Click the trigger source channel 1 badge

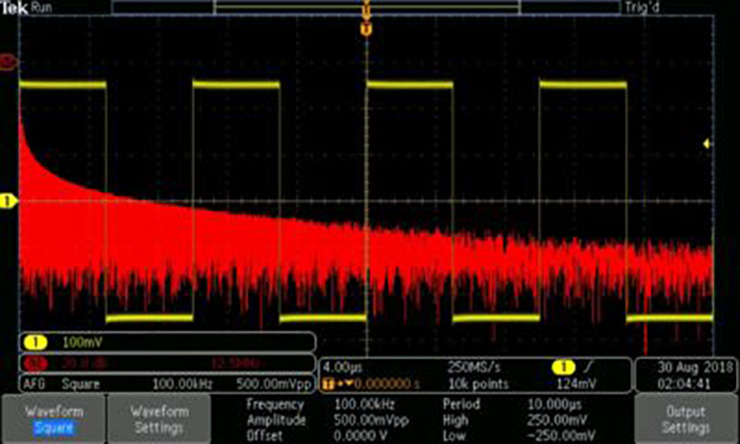click(563, 367)
